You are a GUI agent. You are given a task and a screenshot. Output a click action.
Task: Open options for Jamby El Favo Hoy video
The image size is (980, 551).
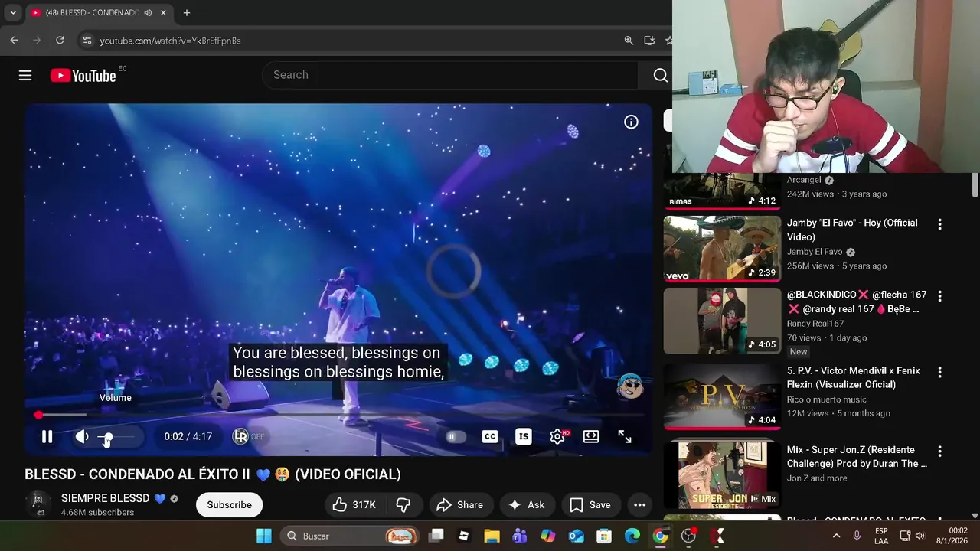pos(939,224)
